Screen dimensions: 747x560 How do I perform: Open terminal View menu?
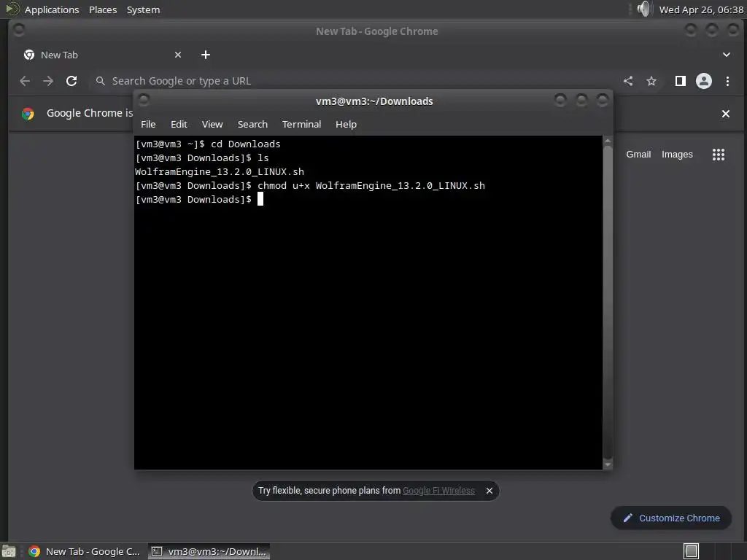coord(212,124)
